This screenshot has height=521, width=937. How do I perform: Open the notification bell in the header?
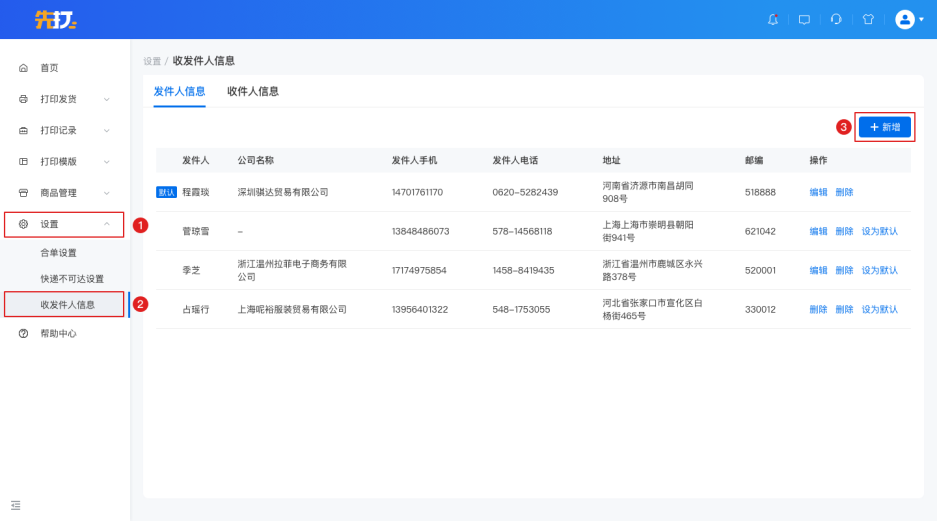pos(773,19)
